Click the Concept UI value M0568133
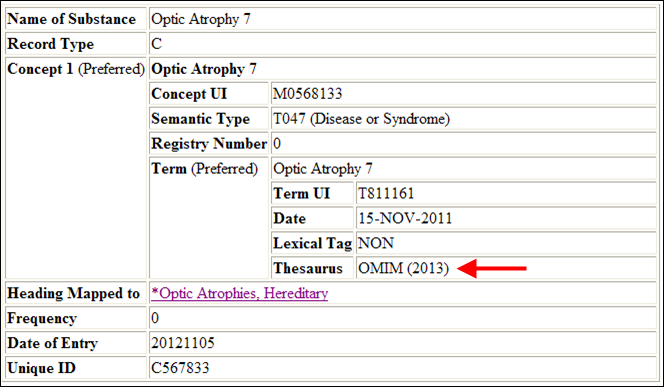The width and height of the screenshot is (664, 387). click(307, 94)
